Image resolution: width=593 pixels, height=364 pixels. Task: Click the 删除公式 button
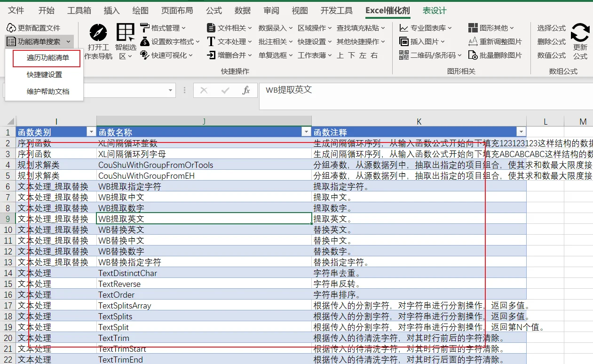click(x=552, y=41)
